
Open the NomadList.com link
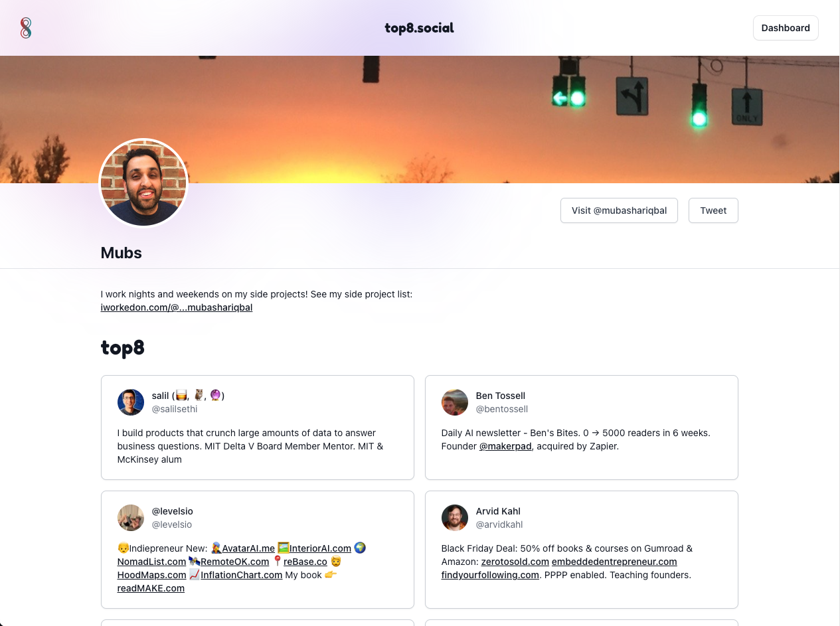click(x=151, y=562)
